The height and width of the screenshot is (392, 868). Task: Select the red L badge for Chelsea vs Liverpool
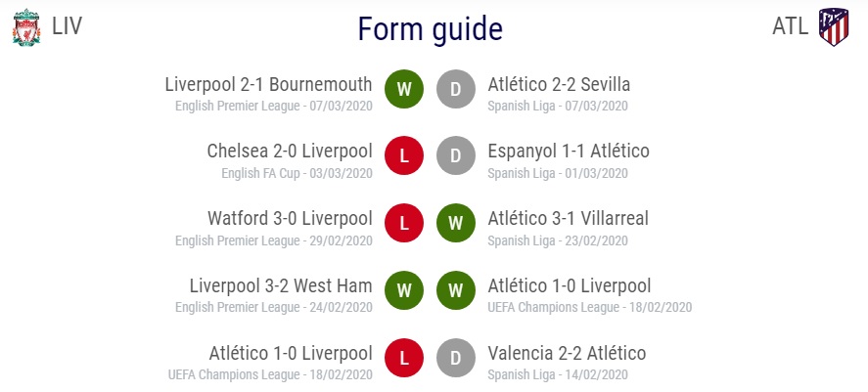point(404,155)
